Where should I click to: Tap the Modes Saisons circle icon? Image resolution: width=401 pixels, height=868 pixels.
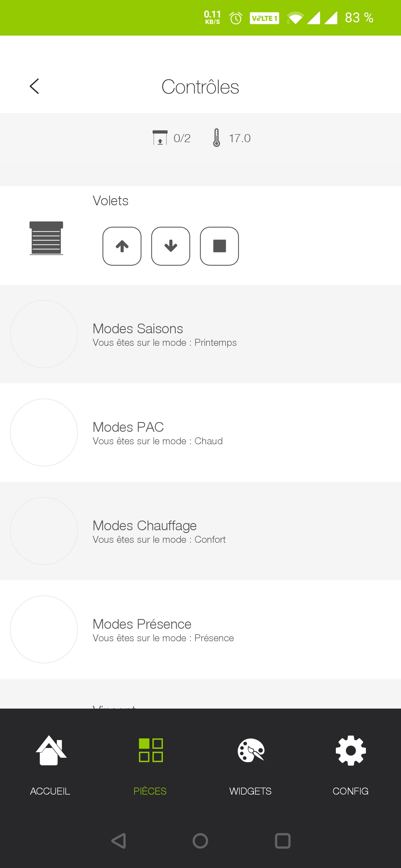(44, 334)
